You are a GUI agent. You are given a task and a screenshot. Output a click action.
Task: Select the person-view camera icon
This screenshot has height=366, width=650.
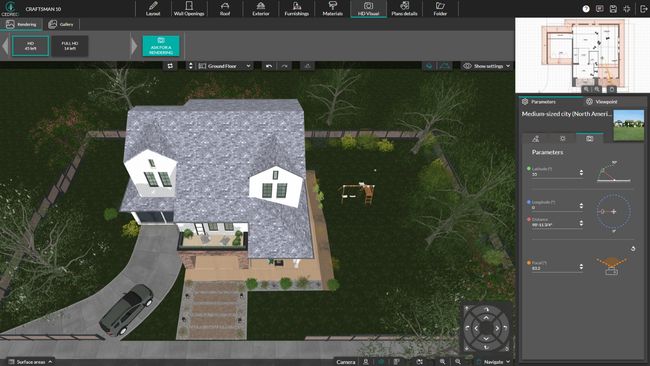point(366,362)
